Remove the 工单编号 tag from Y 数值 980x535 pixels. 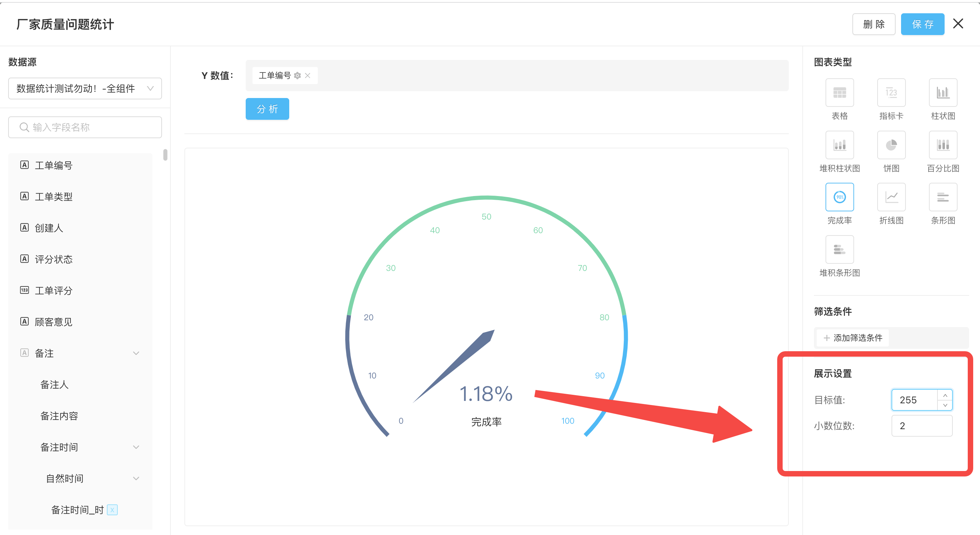[307, 76]
